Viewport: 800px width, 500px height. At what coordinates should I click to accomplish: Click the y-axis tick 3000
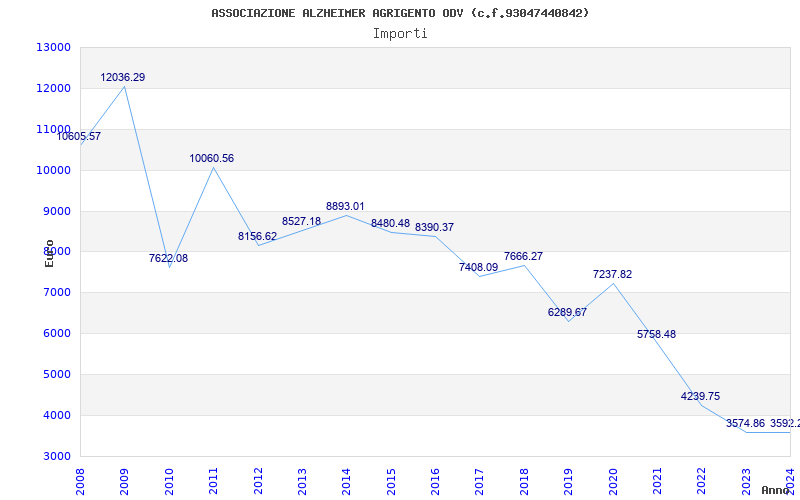[56, 456]
